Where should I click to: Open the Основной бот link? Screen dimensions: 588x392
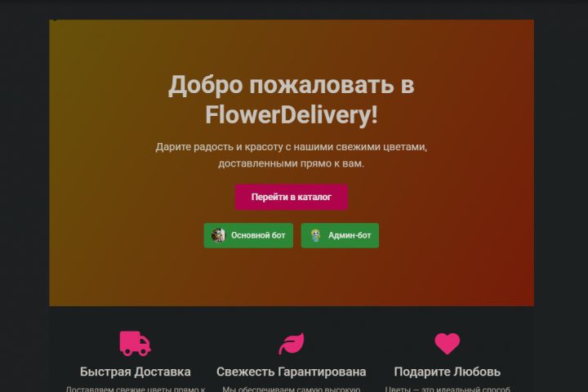tap(248, 235)
